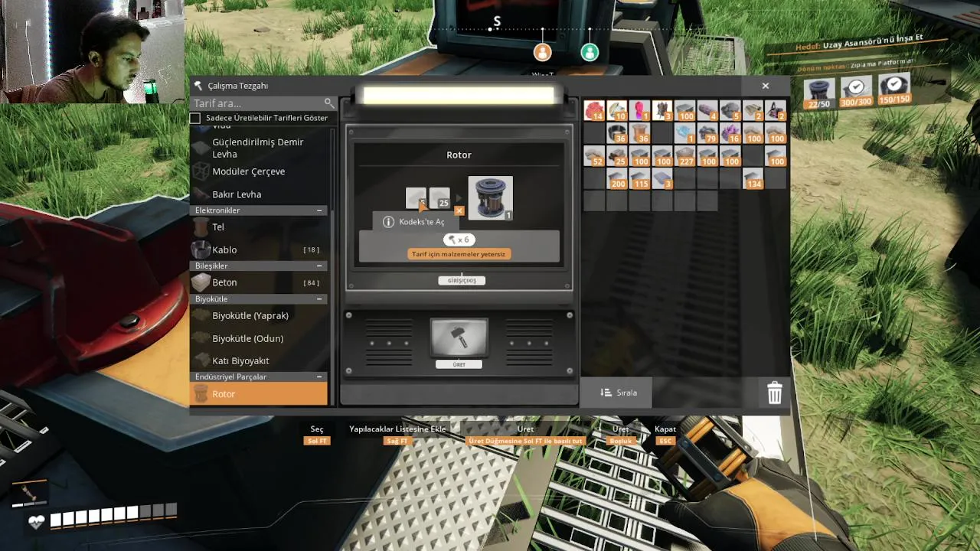Screen dimensions: 980x551
Task: Select the Kablo recipe
Action: pyautogui.click(x=259, y=249)
